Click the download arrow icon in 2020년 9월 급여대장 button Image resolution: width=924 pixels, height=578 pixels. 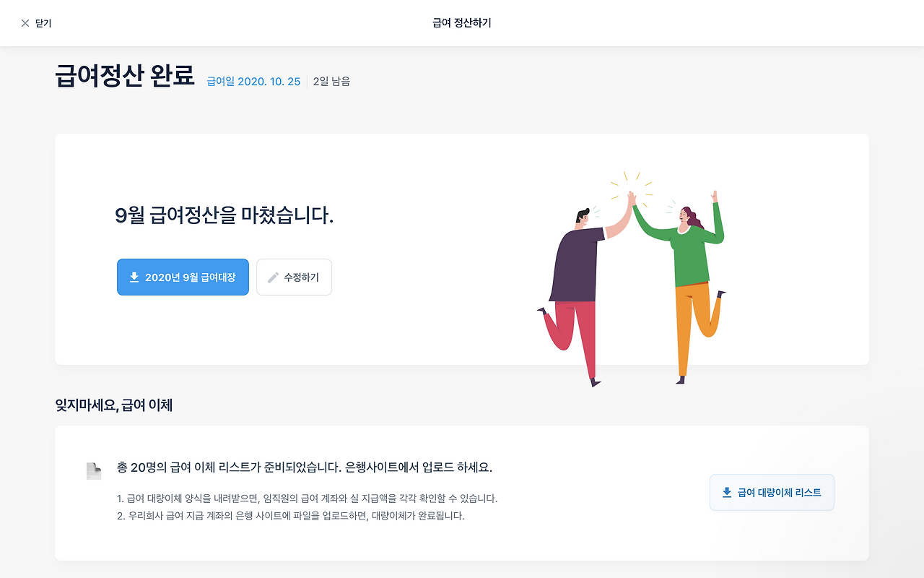(x=134, y=277)
